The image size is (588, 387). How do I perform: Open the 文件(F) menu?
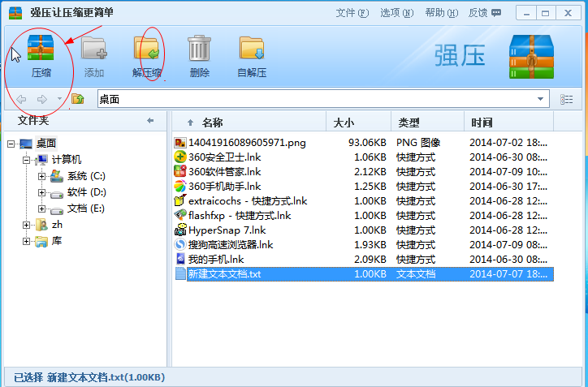pos(352,13)
